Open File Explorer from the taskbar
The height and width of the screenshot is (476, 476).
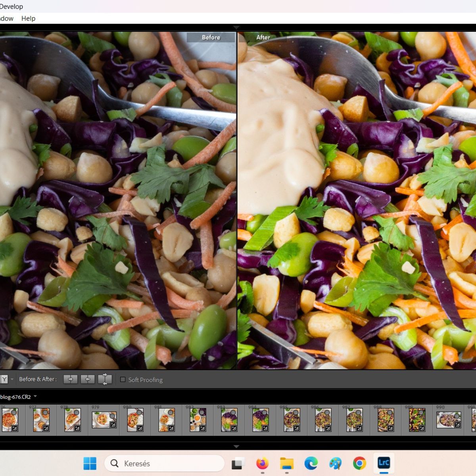[286, 463]
